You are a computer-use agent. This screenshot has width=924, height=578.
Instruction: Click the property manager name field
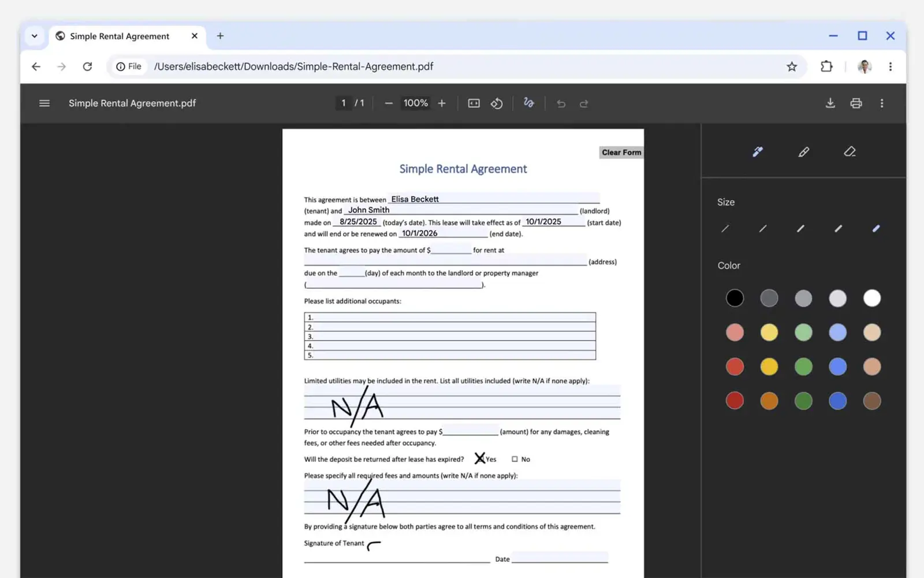394,284
